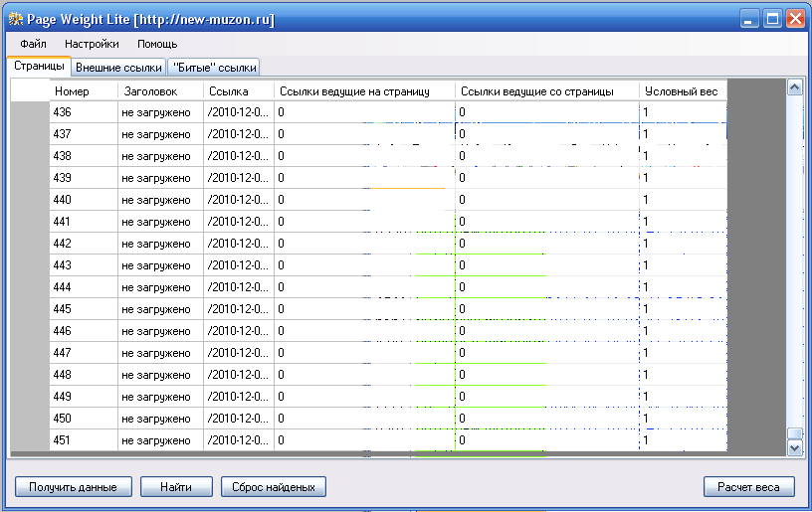Image resolution: width=812 pixels, height=512 pixels.
Task: Switch to the "Битые" ссылки tab
Action: (x=214, y=68)
